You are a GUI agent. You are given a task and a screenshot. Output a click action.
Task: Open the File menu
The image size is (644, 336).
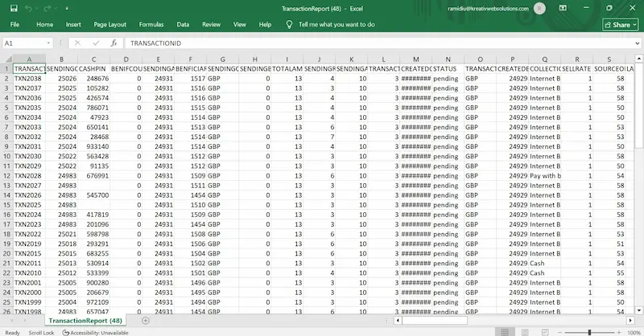(14, 25)
